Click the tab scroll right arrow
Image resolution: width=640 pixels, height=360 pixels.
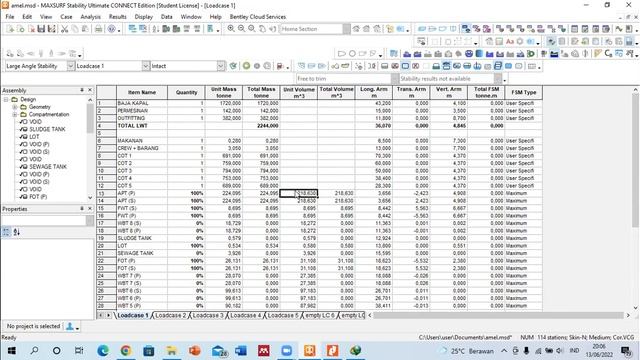[109, 315]
